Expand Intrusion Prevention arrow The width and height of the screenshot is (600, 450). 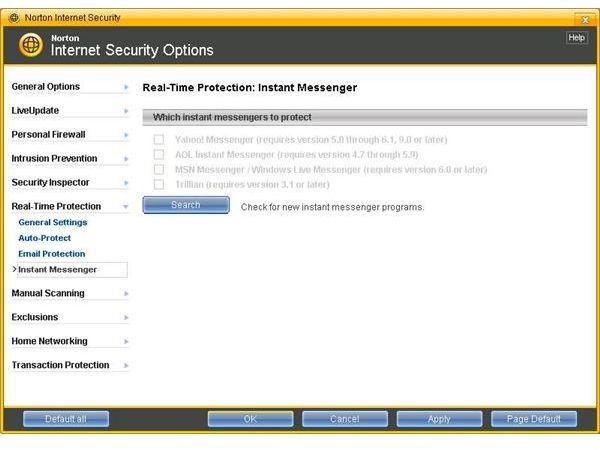tap(126, 159)
